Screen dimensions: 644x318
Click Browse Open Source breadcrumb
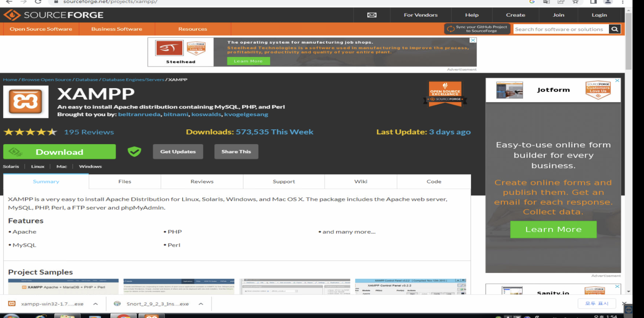click(46, 79)
